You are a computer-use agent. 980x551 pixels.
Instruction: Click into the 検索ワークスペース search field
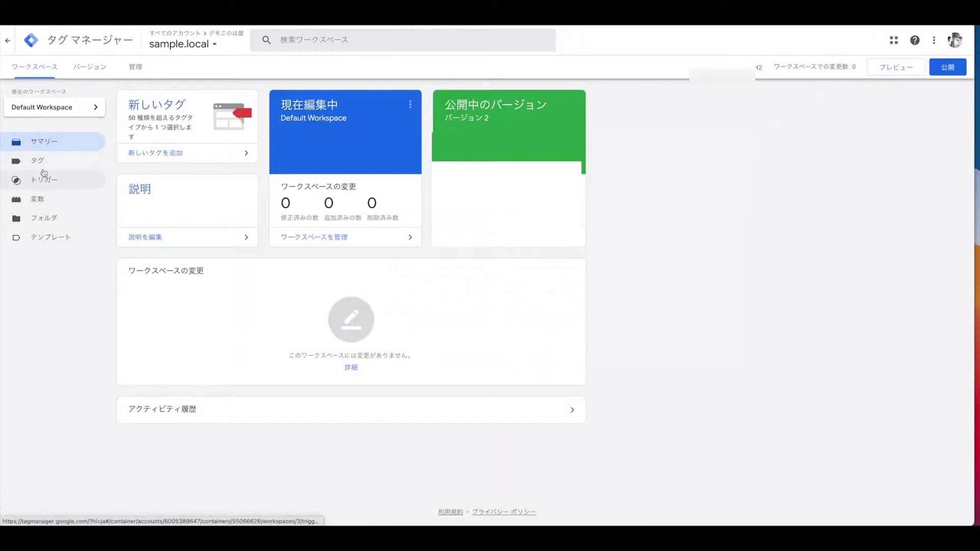pyautogui.click(x=403, y=40)
